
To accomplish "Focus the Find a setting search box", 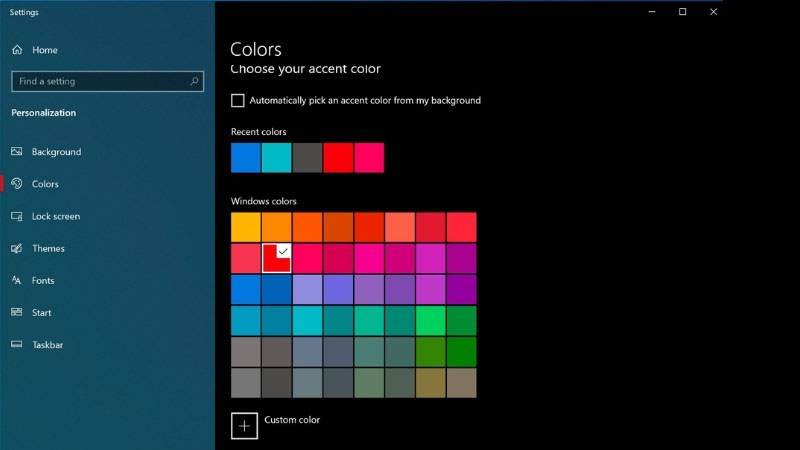I will pyautogui.click(x=98, y=81).
